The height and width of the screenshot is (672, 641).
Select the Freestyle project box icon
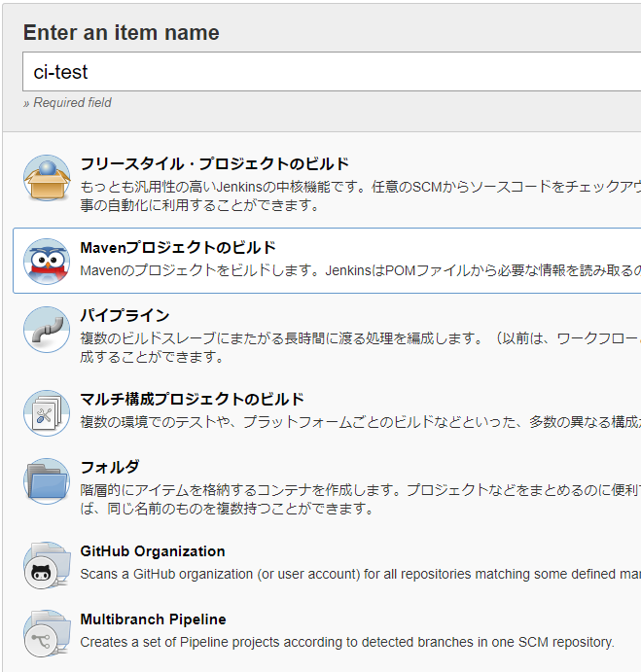click(47, 178)
